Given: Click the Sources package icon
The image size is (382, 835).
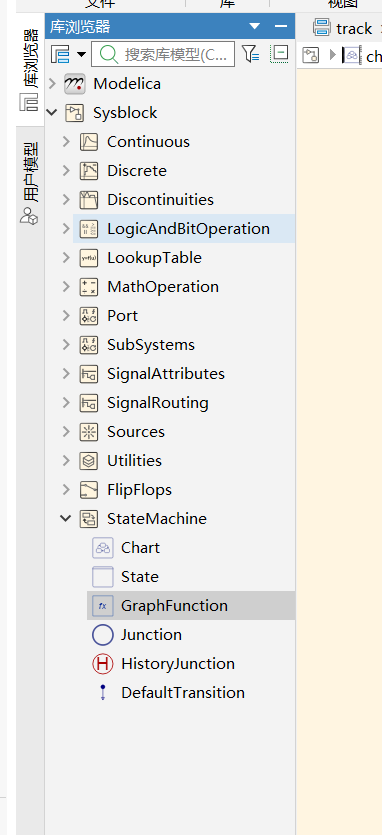Looking at the screenshot, I should tap(89, 432).
